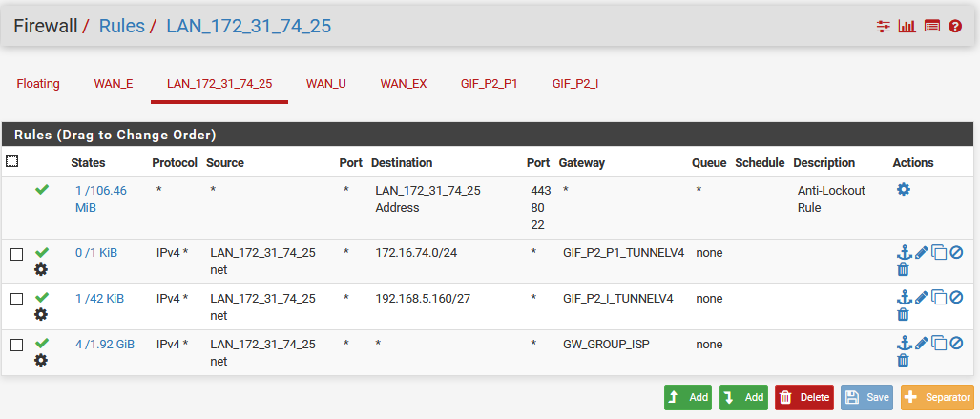Viewport: 980px width, 419px height.
Task: Toggle the select-all checkbox in header
Action: (x=12, y=161)
